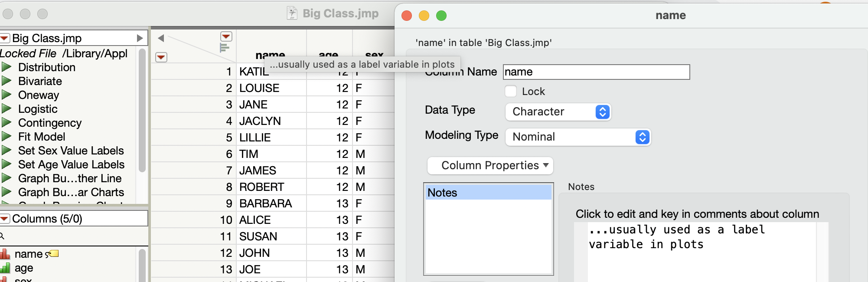
Task: Select row number 1
Action: (x=193, y=72)
